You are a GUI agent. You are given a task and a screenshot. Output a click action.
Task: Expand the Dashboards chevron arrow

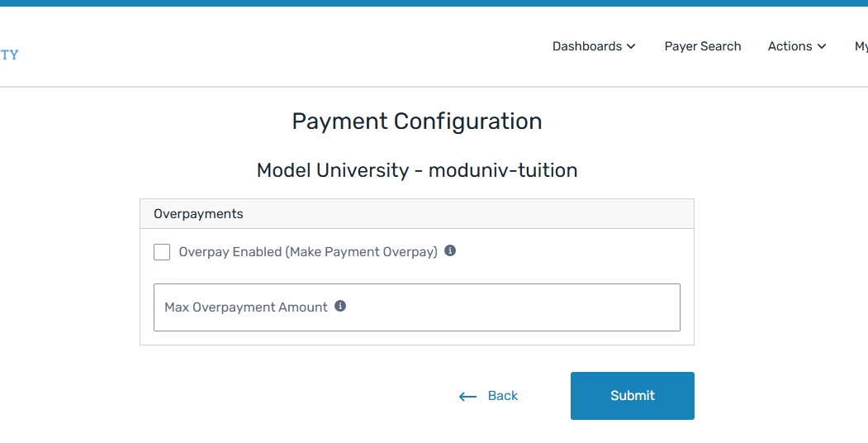632,47
